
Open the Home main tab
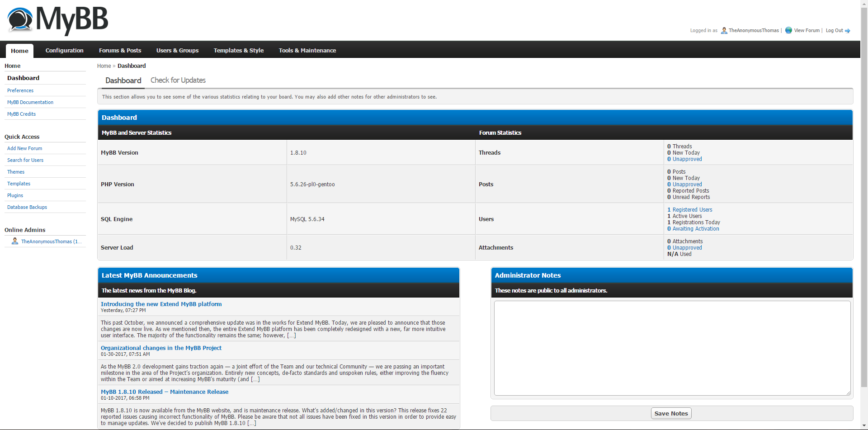[x=19, y=51]
